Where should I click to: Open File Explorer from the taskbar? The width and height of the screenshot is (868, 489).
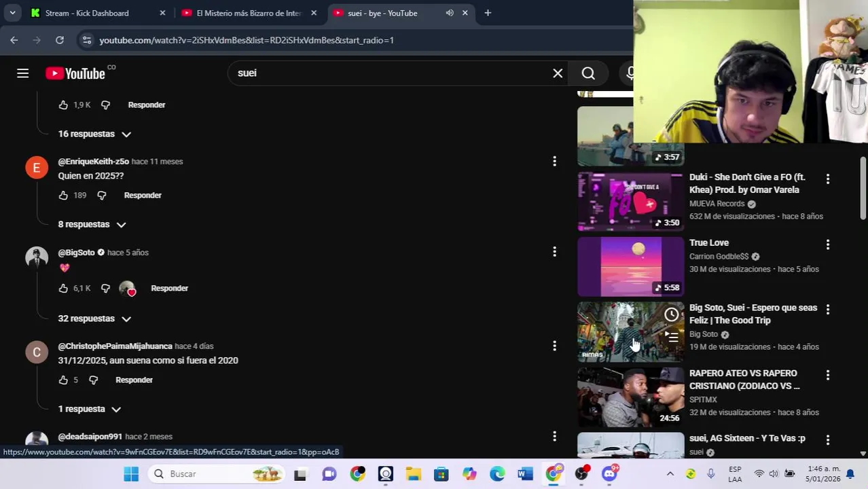pos(414,474)
